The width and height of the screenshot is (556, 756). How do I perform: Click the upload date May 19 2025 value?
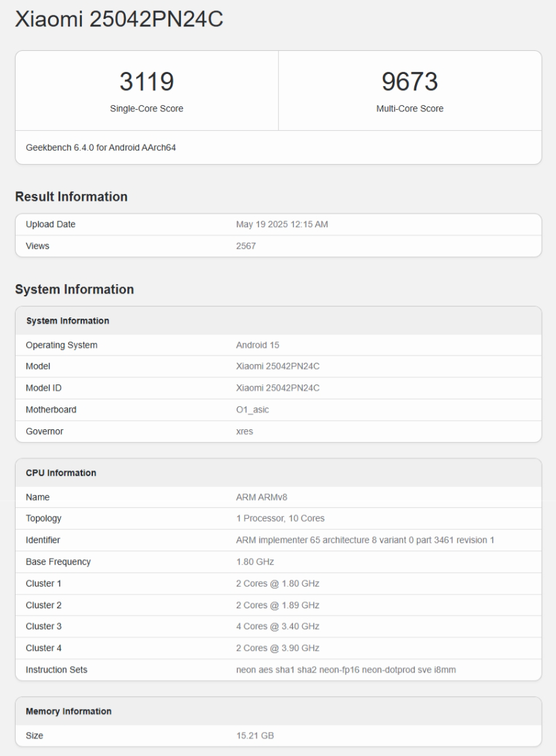[281, 224]
